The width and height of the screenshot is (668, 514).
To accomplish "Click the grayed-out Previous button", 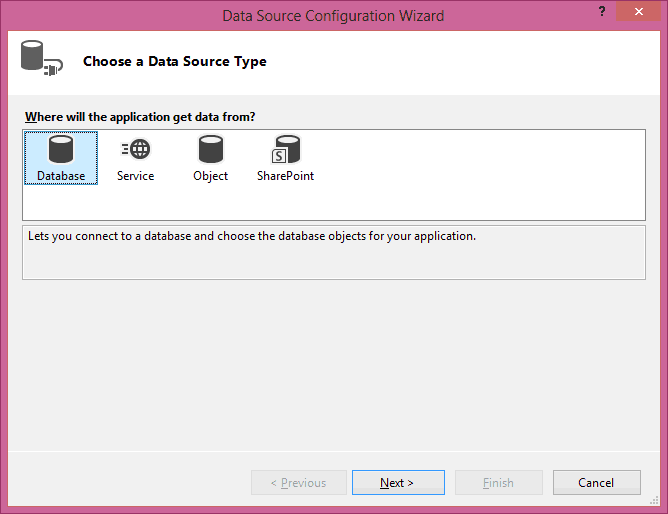I will [299, 483].
